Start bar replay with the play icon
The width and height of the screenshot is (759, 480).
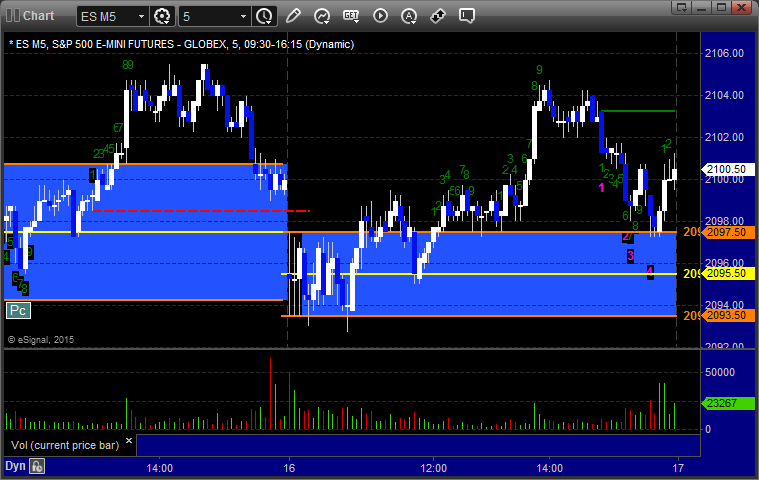coord(380,16)
